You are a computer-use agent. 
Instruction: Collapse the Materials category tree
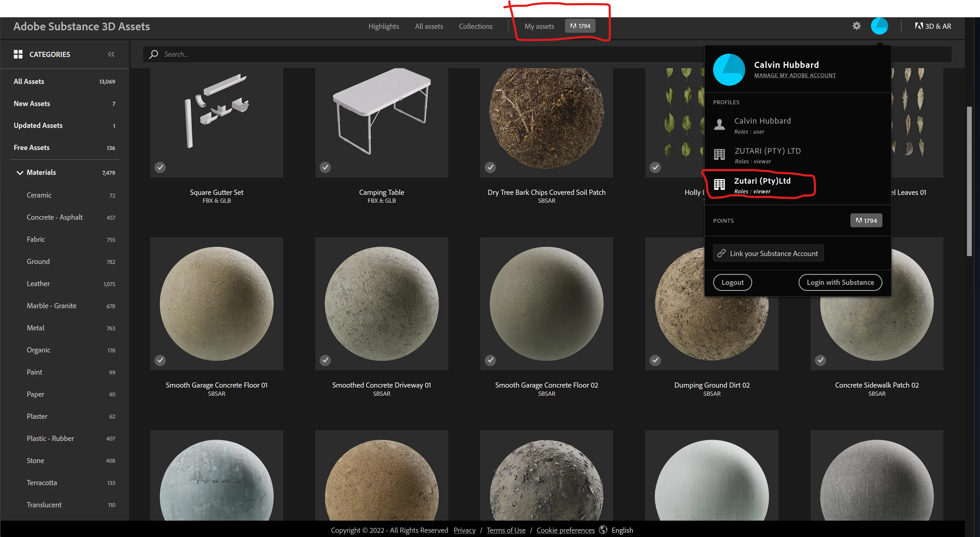[x=20, y=172]
